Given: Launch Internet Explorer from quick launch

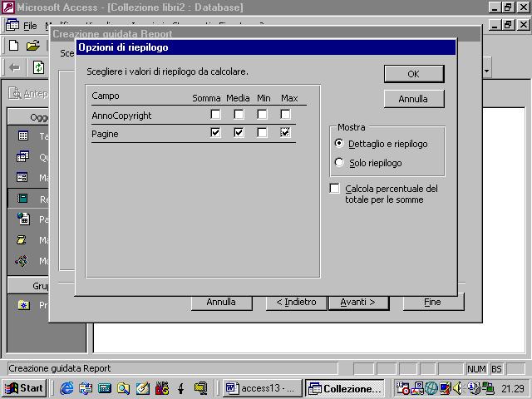Looking at the screenshot, I should tap(66, 388).
